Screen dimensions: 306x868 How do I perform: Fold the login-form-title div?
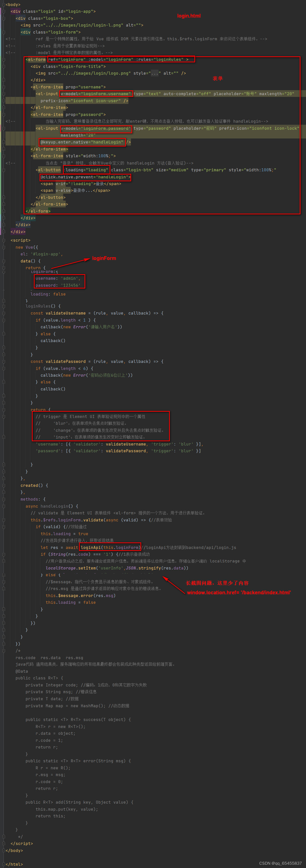[x=3, y=66]
